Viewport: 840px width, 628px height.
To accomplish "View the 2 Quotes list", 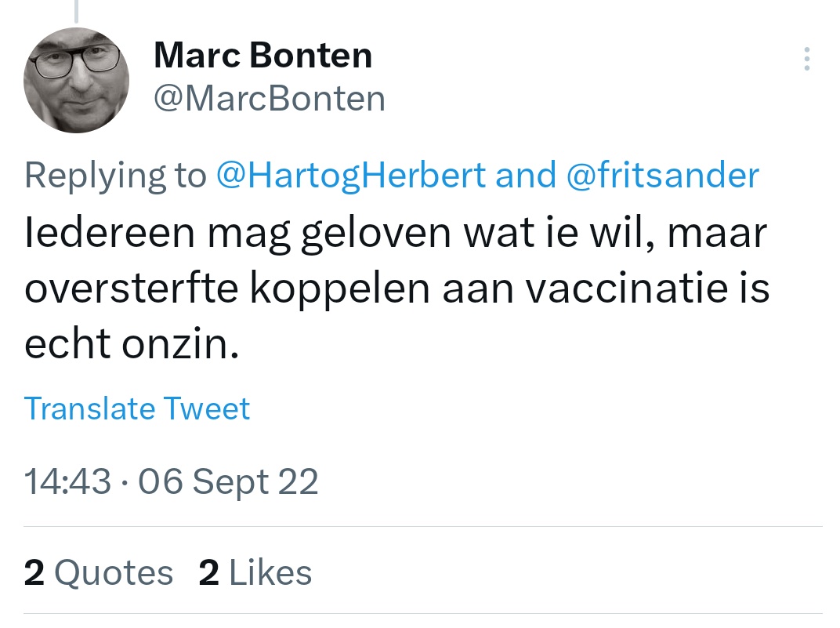I will coord(99,573).
